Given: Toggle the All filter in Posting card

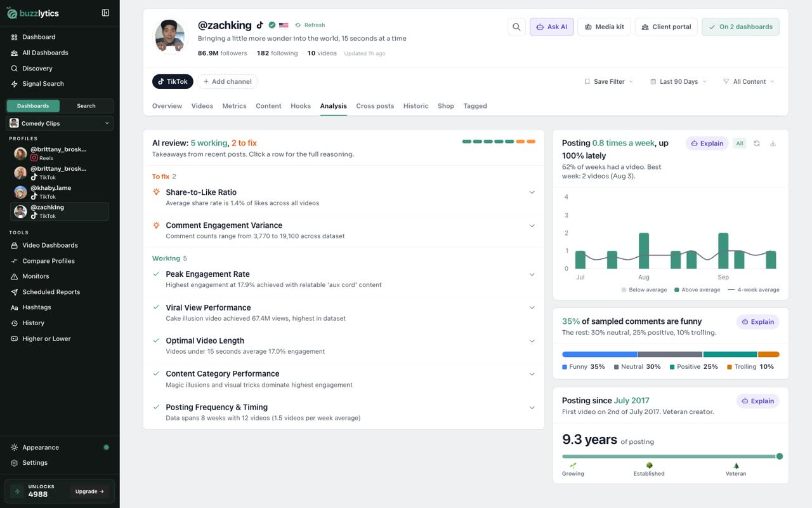Looking at the screenshot, I should 740,144.
